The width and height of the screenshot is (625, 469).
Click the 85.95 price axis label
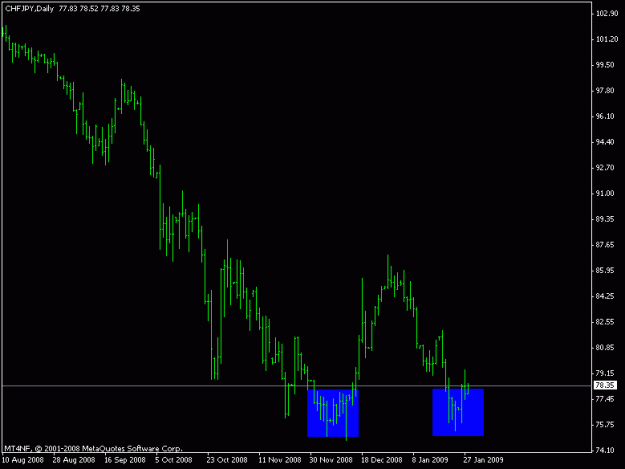point(605,271)
